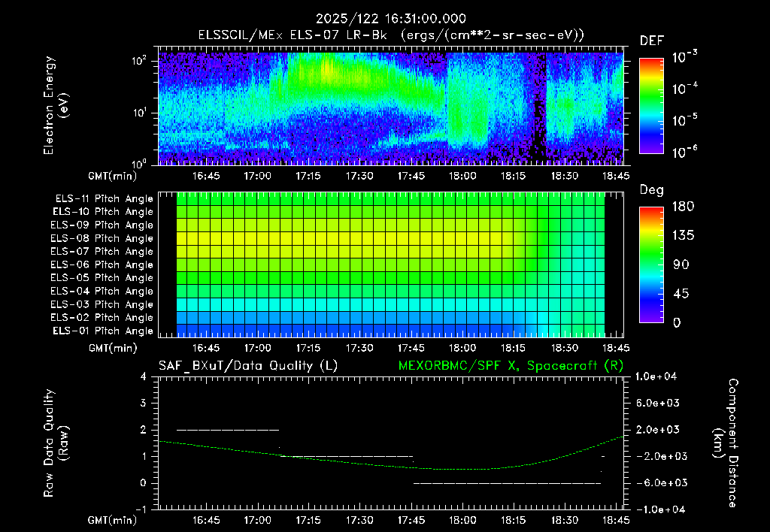
Task: Click the 18:00 time label under spectrogram
Action: (462, 176)
